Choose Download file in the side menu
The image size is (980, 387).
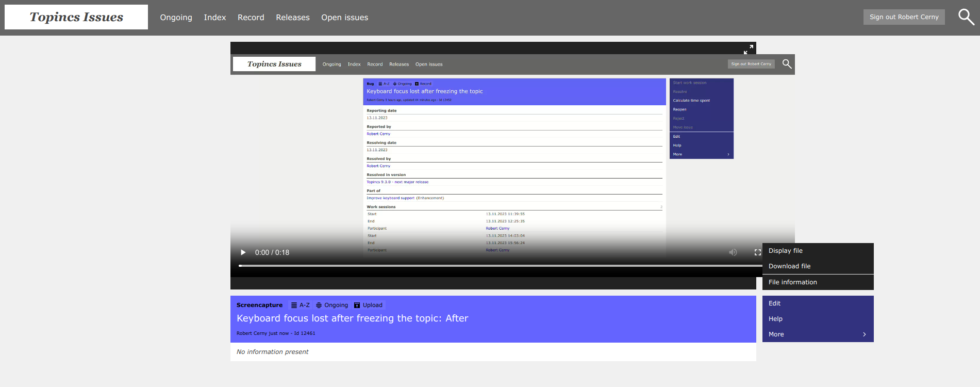pyautogui.click(x=789, y=266)
